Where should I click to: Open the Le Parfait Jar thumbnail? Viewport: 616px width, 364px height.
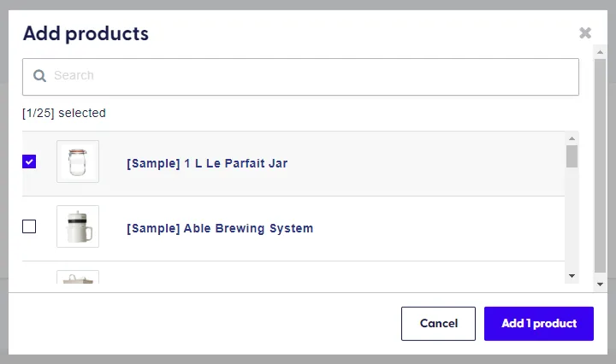78,161
